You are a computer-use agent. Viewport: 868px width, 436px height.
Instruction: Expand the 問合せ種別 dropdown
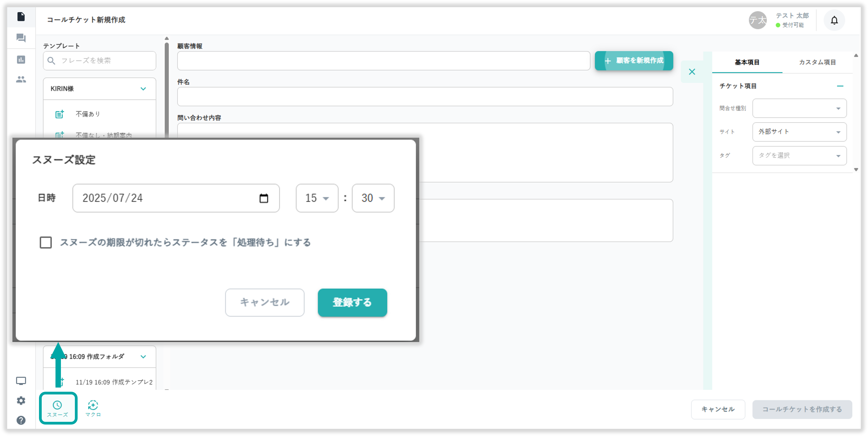point(799,109)
